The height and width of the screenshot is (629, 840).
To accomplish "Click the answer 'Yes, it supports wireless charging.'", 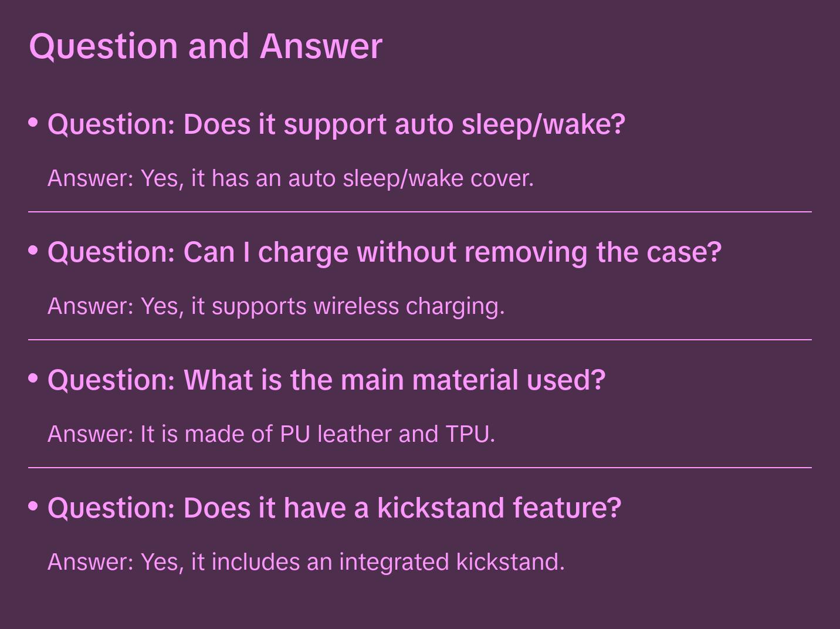I will pos(276,306).
